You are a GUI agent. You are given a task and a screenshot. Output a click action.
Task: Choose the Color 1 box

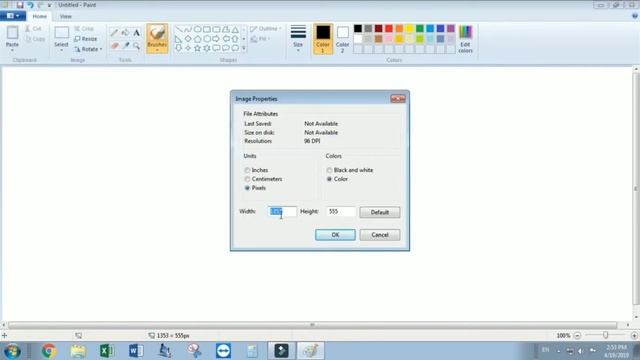tap(323, 39)
